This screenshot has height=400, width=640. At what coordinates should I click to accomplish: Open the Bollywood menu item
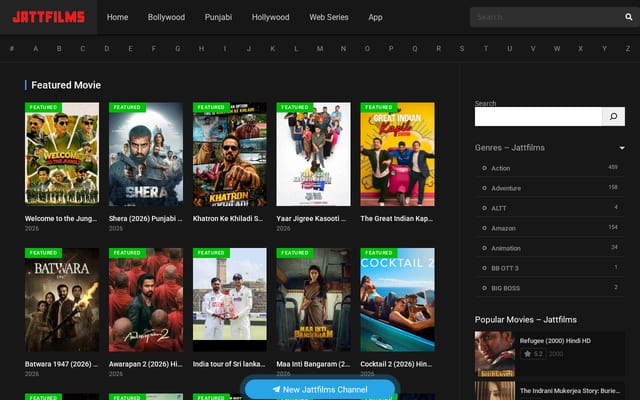pos(166,17)
